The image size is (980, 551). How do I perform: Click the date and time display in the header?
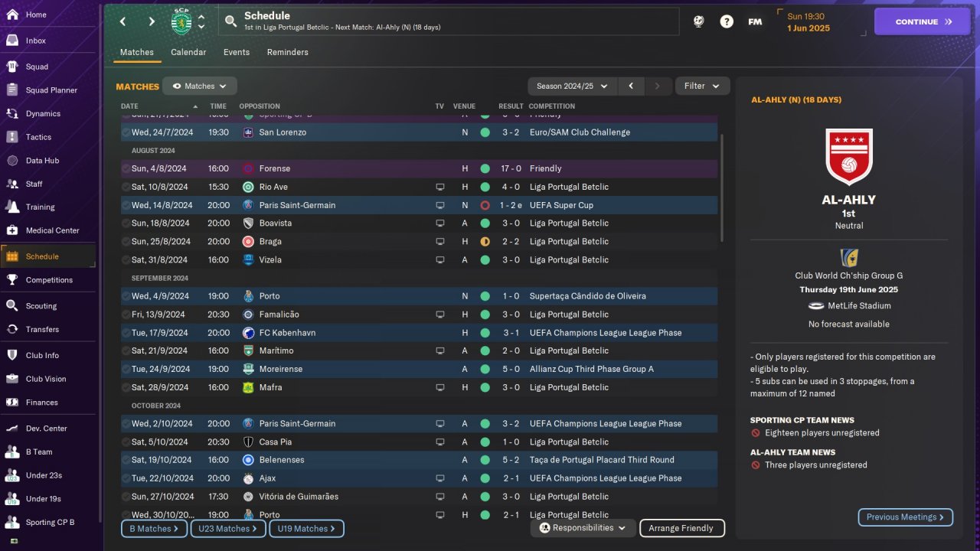pos(808,21)
